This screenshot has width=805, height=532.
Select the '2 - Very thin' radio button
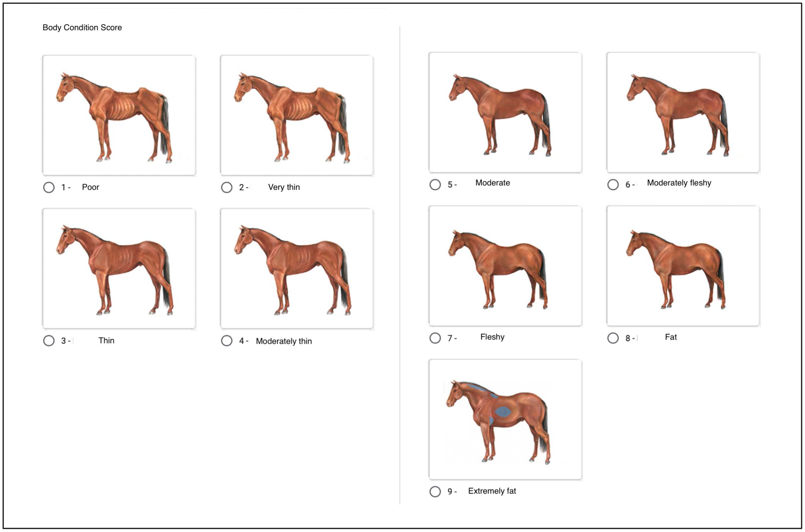click(x=227, y=187)
